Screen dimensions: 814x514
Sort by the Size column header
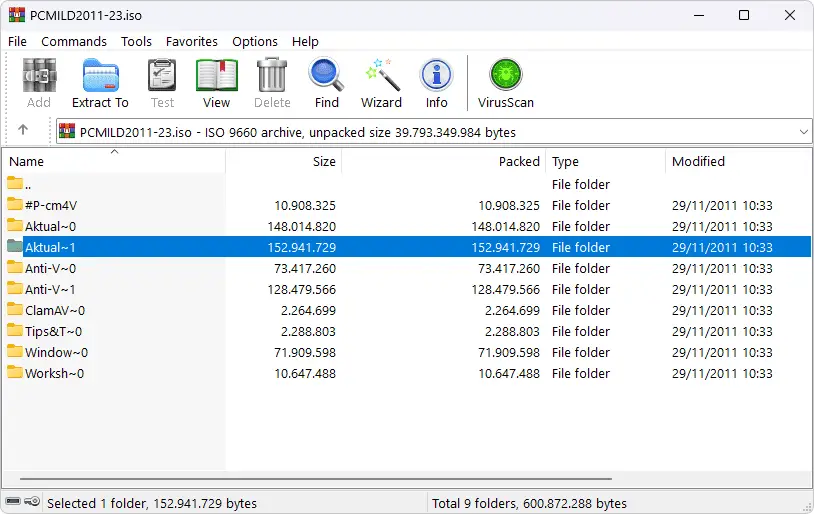[284, 161]
